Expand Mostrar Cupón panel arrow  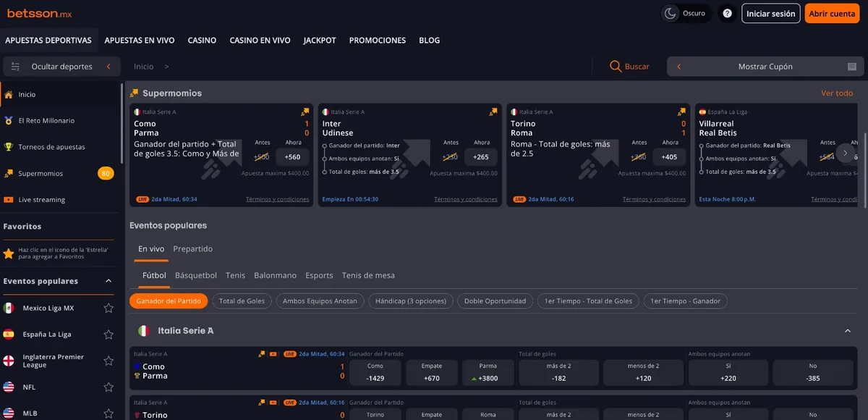point(678,67)
